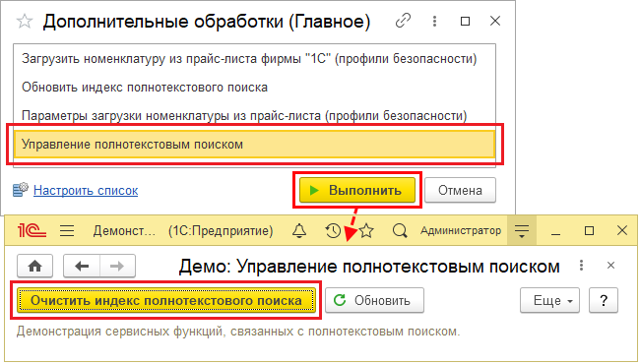Open history clock icon
The width and height of the screenshot is (640, 364).
pos(333,231)
